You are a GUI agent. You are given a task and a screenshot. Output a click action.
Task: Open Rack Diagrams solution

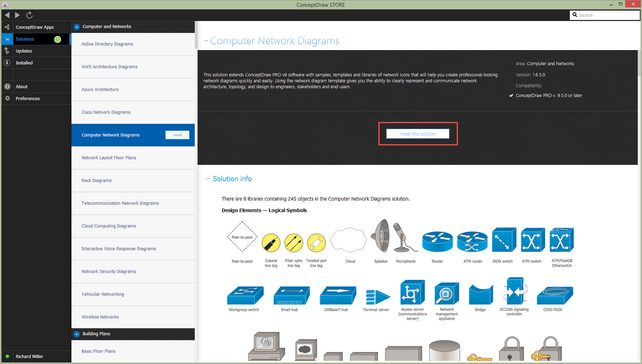tap(133, 181)
